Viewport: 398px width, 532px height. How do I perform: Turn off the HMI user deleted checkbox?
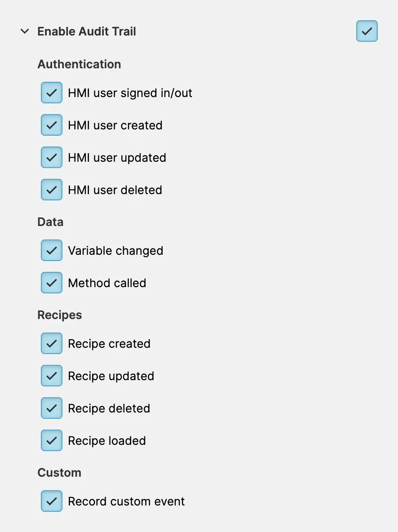click(x=52, y=190)
